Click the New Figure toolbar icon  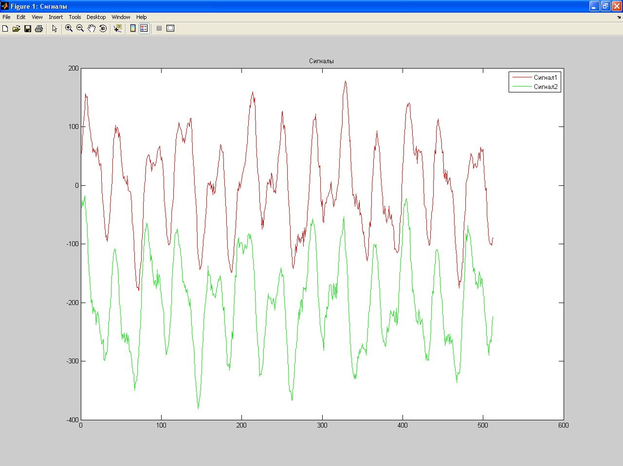click(x=5, y=29)
